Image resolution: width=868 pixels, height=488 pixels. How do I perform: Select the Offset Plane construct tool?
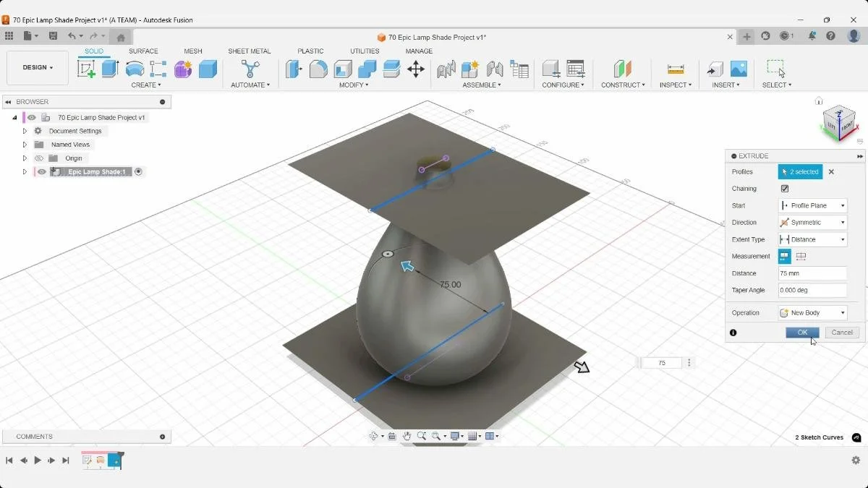pyautogui.click(x=622, y=69)
